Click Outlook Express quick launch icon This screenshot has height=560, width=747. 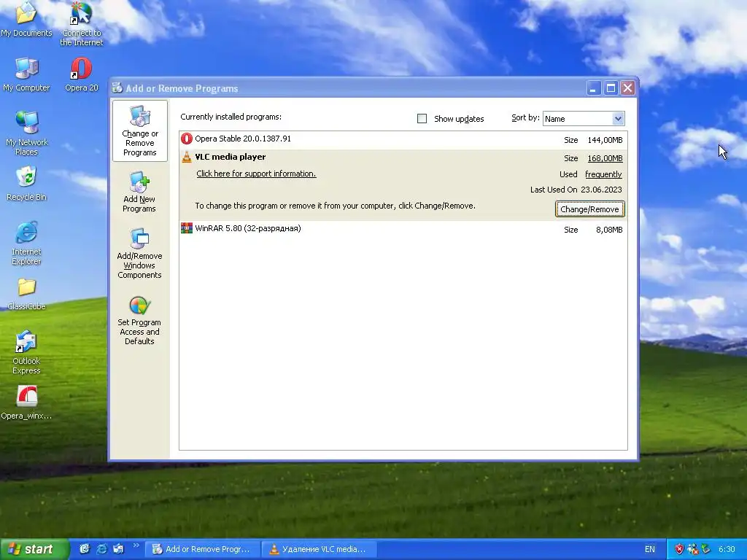pyautogui.click(x=118, y=549)
